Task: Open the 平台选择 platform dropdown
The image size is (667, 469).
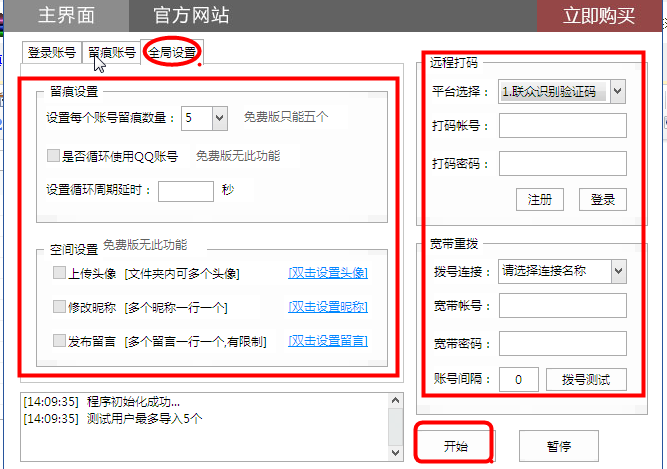Action: [562, 91]
